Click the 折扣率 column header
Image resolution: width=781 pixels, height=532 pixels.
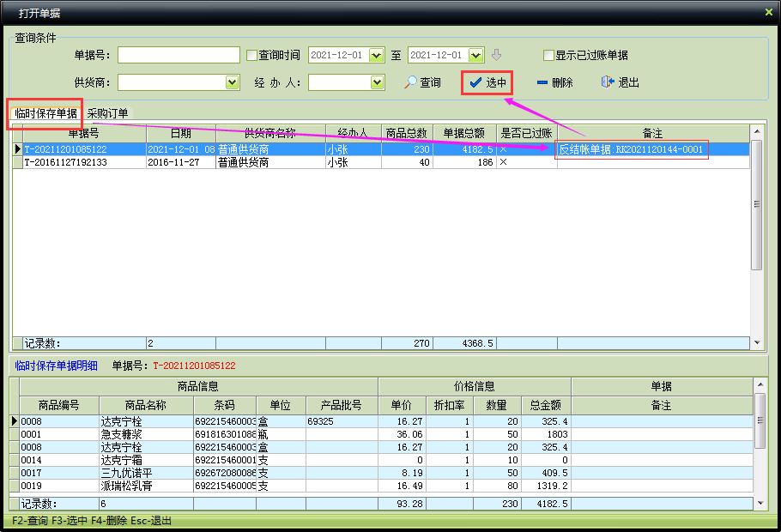[x=450, y=405]
